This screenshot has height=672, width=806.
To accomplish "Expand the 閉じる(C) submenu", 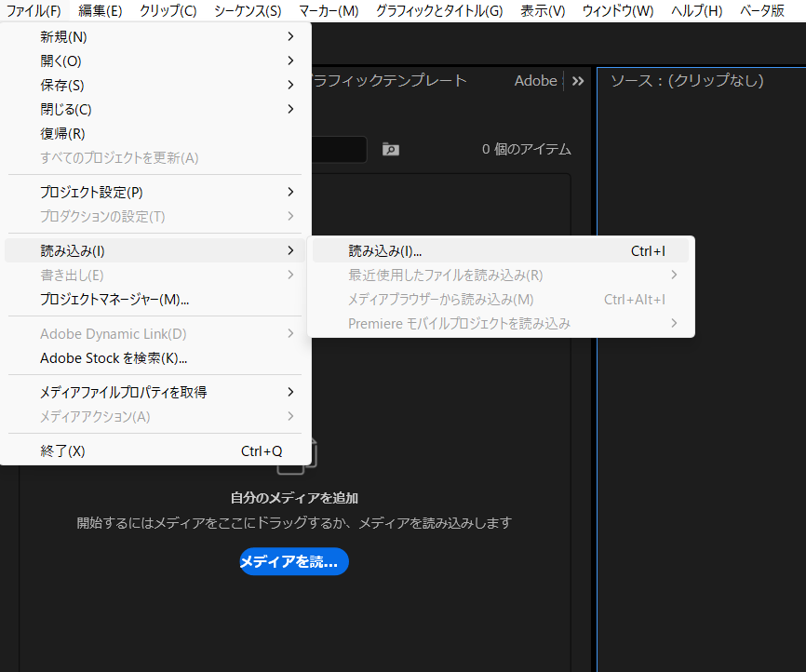I will 154,109.
